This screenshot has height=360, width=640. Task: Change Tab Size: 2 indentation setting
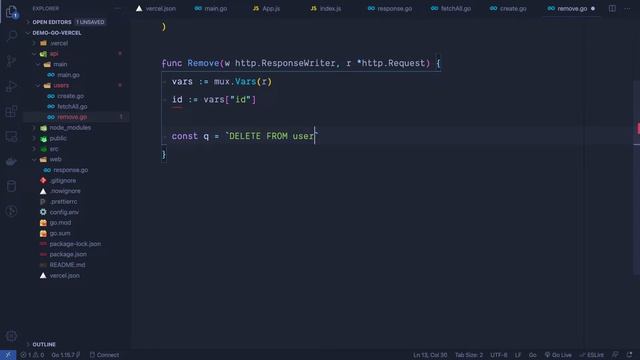point(469,355)
